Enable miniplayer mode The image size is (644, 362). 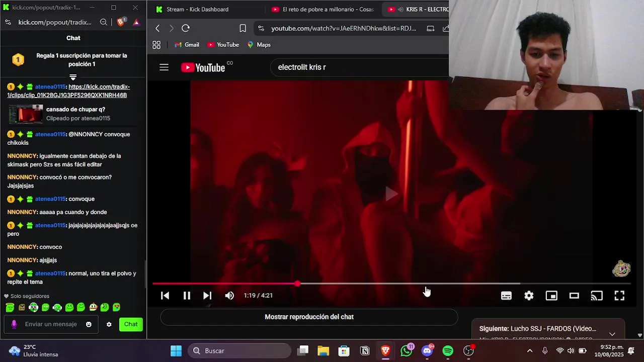(x=551, y=296)
